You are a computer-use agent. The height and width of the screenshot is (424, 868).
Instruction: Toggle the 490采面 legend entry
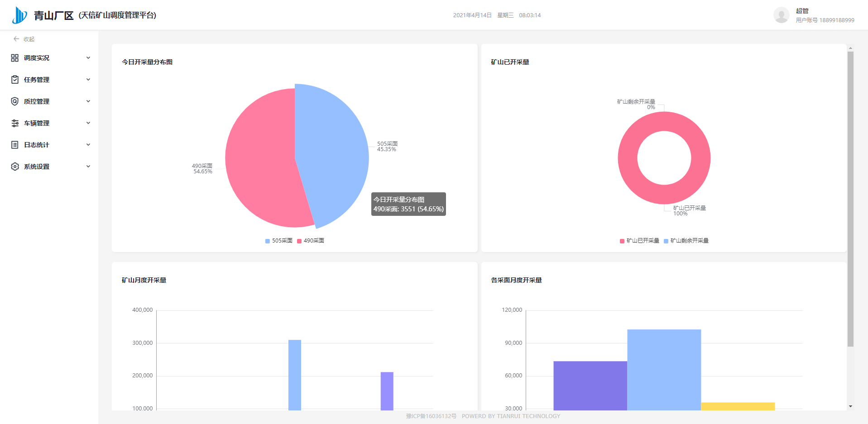tap(311, 241)
